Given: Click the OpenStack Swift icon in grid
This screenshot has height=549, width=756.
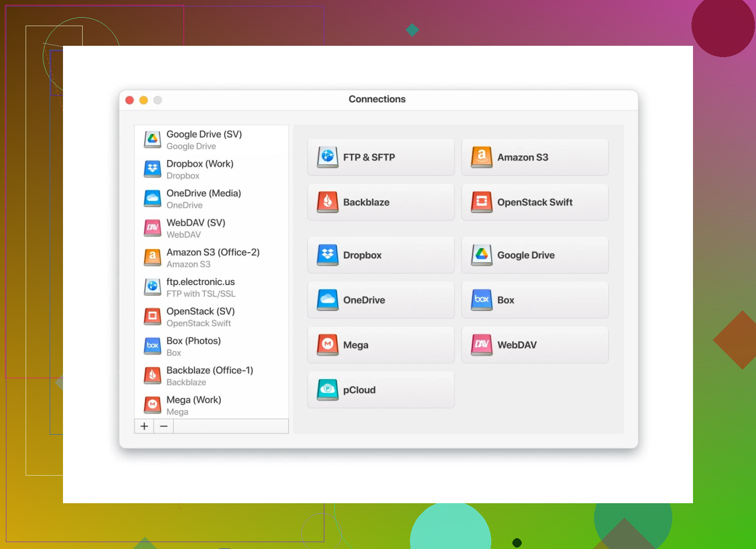Looking at the screenshot, I should pos(482,202).
